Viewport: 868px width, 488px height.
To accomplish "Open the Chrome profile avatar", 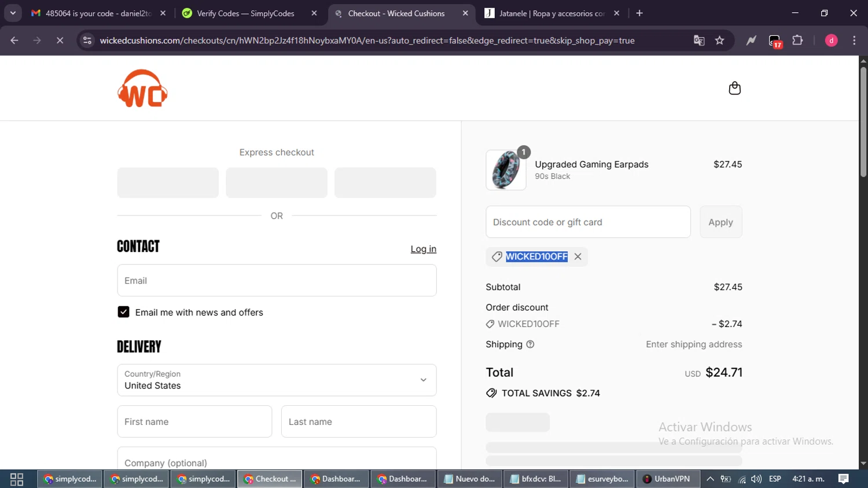I will tap(831, 41).
